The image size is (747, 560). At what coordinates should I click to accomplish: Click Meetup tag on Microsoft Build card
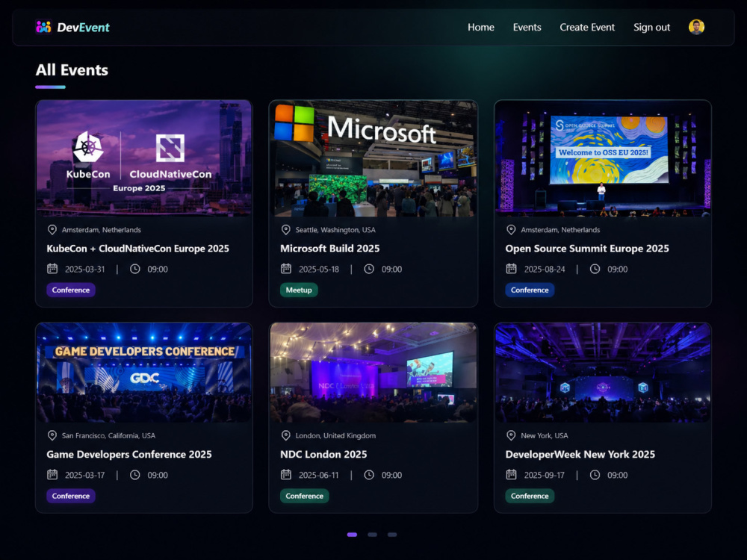click(x=299, y=290)
